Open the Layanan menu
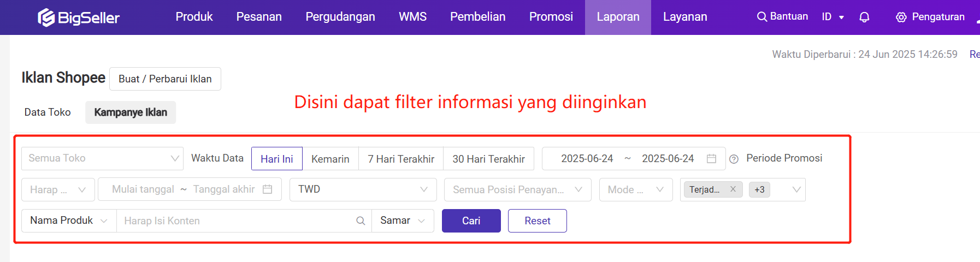The width and height of the screenshot is (980, 262). pyautogui.click(x=685, y=17)
